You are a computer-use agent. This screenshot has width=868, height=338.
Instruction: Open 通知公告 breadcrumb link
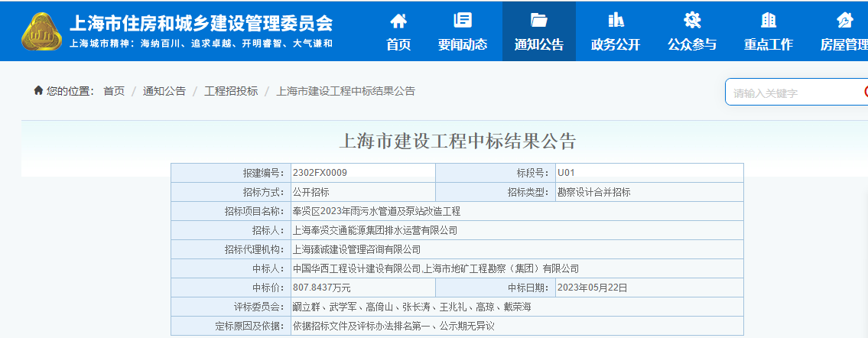tap(164, 91)
